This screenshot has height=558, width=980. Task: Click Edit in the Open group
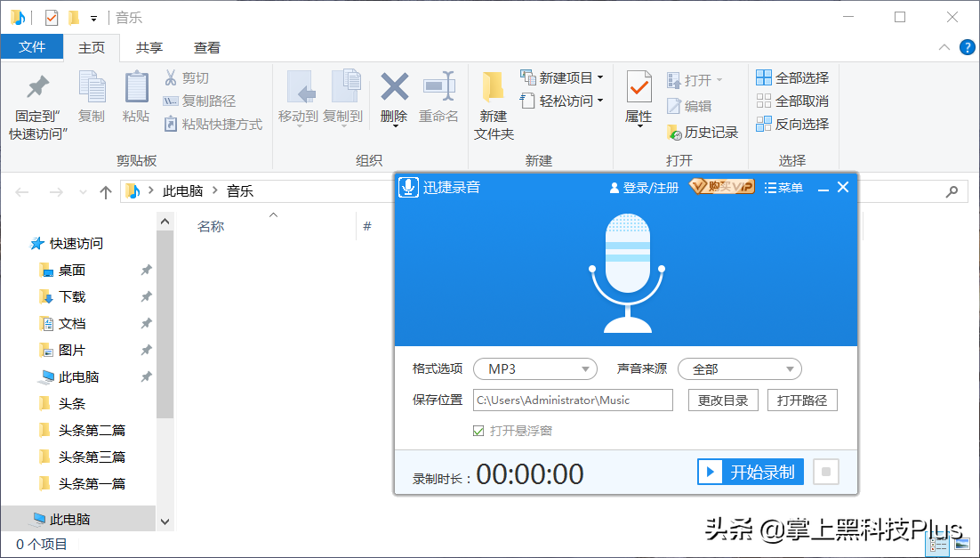[689, 106]
